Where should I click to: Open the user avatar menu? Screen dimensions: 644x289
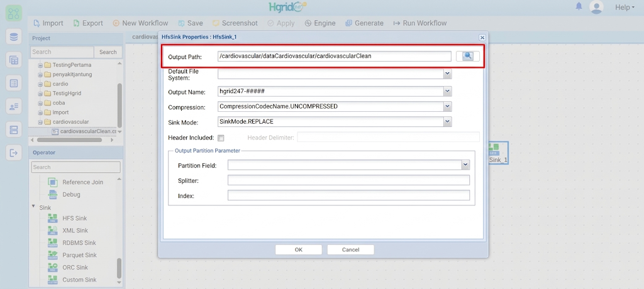pyautogui.click(x=596, y=7)
